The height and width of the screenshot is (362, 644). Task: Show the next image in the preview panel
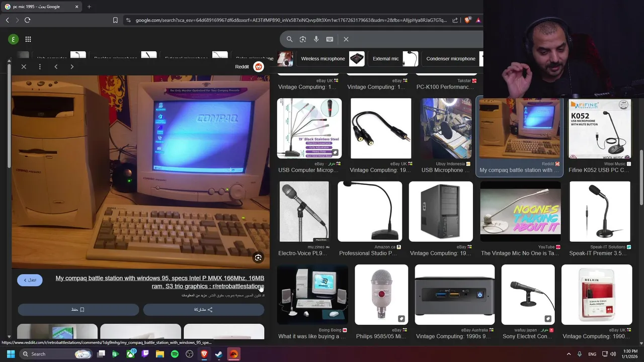pyautogui.click(x=72, y=67)
